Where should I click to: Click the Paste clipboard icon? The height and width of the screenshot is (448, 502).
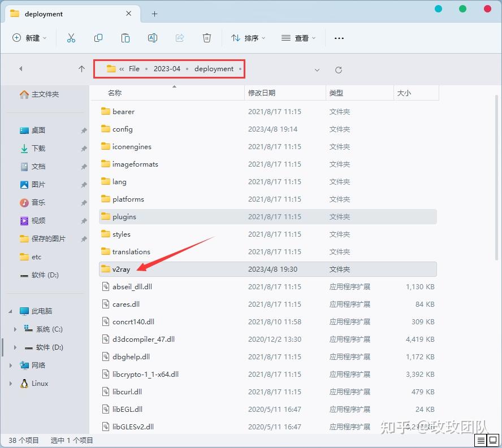[125, 38]
